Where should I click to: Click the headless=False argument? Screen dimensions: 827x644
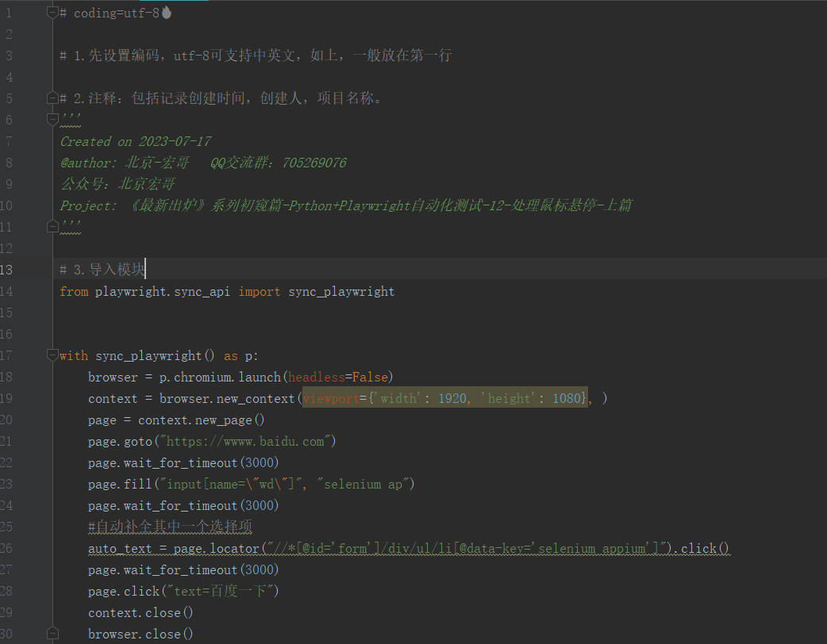[337, 376]
